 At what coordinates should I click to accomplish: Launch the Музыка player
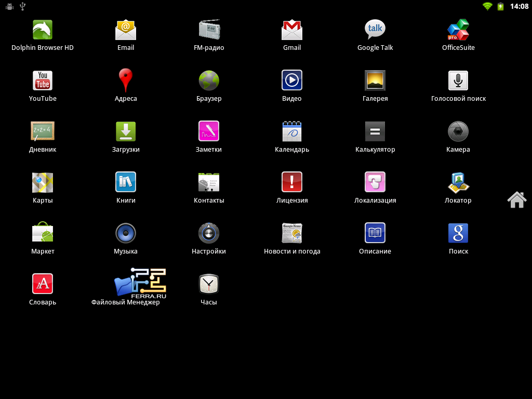click(126, 234)
